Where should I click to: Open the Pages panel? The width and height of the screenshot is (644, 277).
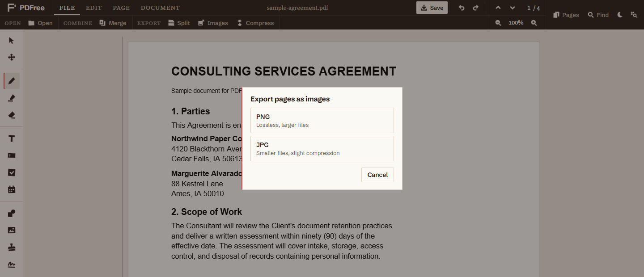566,15
